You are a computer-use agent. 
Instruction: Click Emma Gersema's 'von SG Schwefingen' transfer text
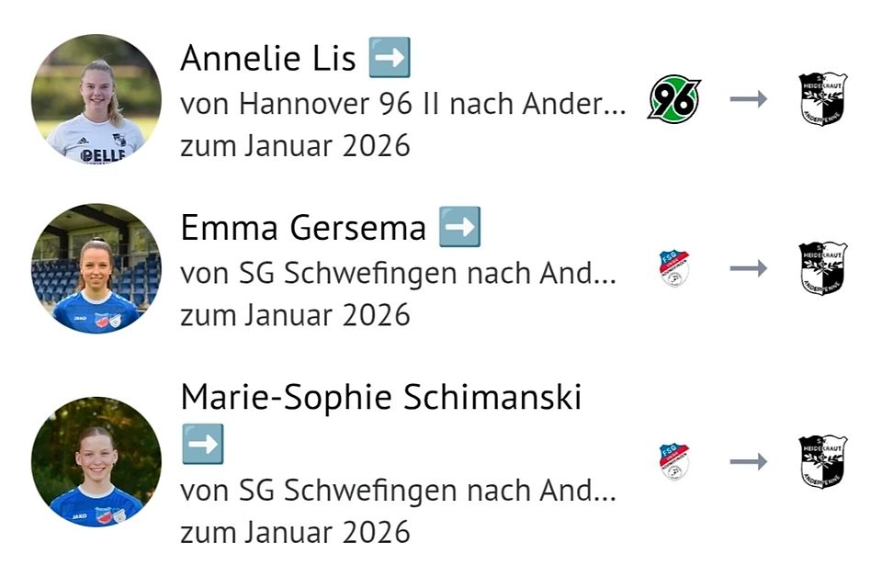pos(397,274)
